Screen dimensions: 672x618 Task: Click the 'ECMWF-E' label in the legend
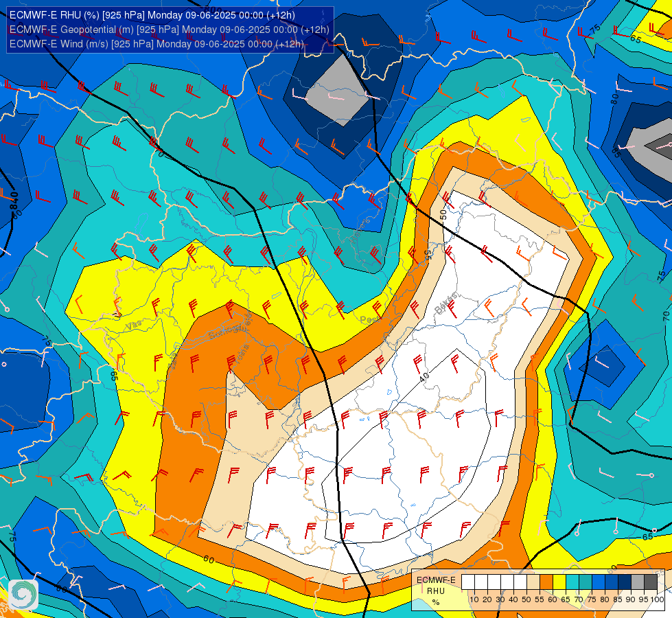(436, 580)
